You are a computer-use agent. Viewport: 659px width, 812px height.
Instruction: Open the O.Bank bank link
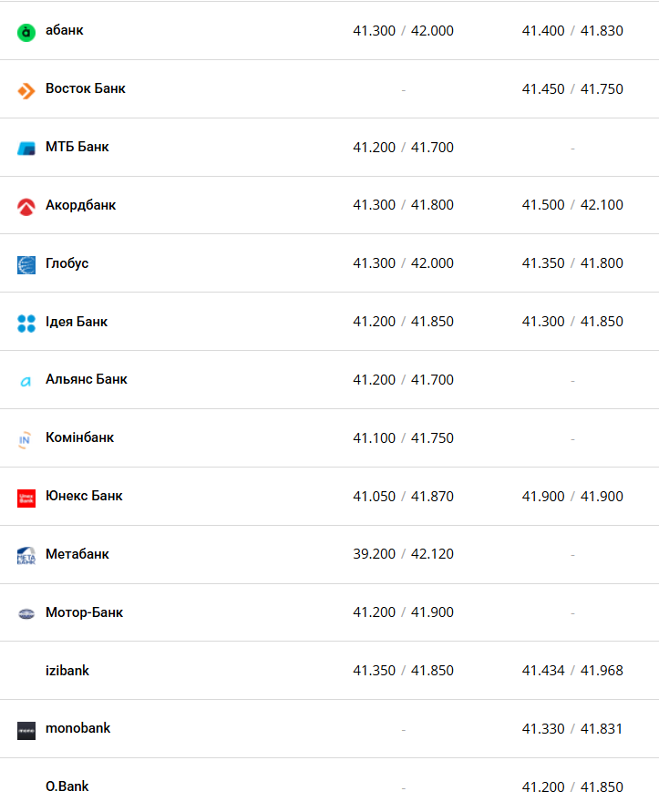(67, 786)
